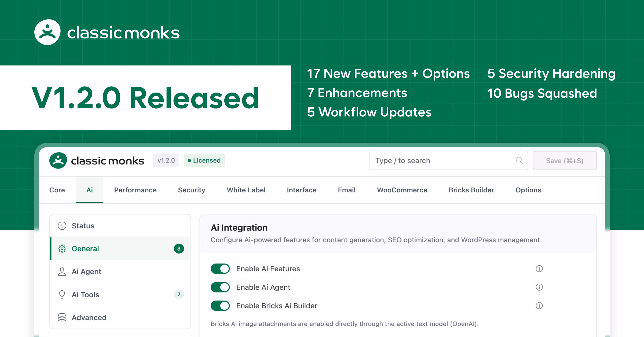Click the Ai Tools badge showing 7
Image resolution: width=644 pixels, height=337 pixels.
[x=179, y=294]
